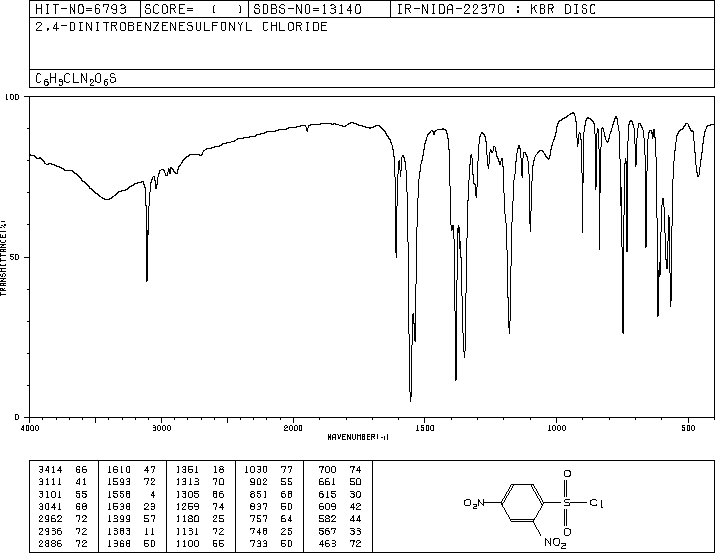The width and height of the screenshot is (715, 553).
Task: Click the 1000 x-axis tick label
Action: pos(556,428)
